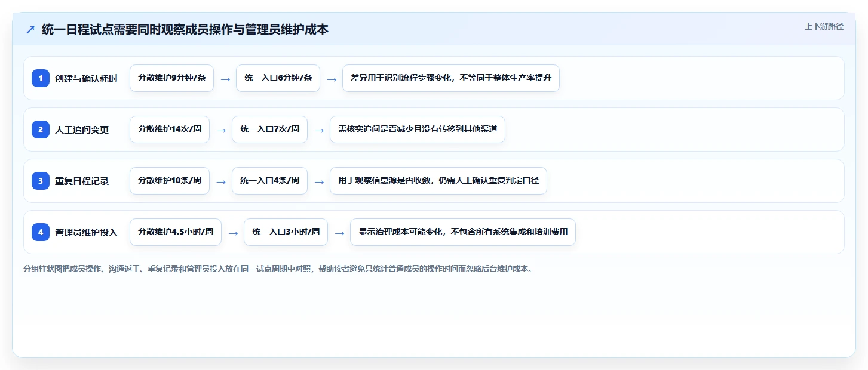Select the 统一入口4条/周 chip
The width and height of the screenshot is (868, 370).
269,181
